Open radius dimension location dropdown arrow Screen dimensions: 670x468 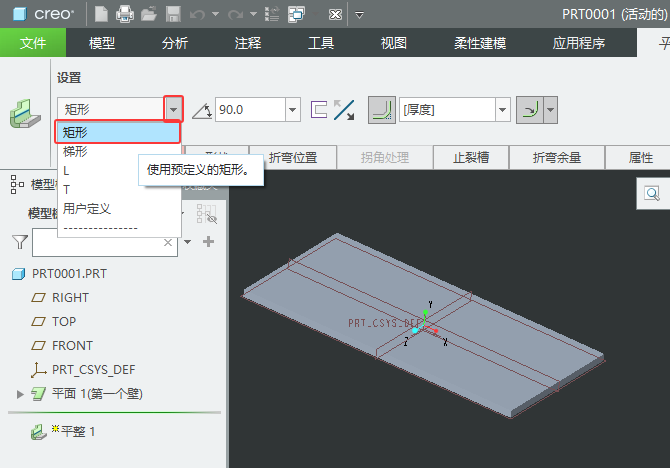click(551, 110)
